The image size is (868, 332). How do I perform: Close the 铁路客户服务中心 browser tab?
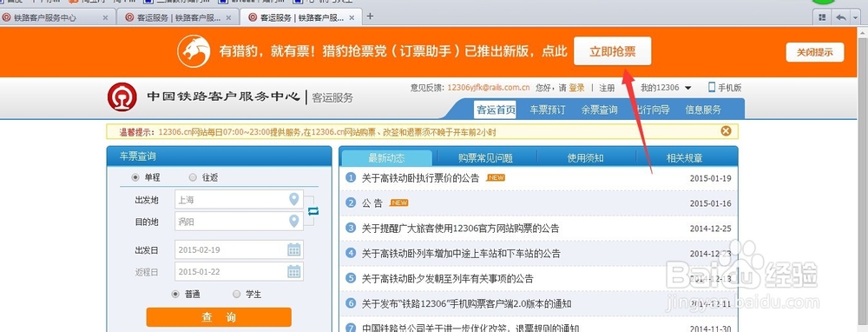coord(105,17)
